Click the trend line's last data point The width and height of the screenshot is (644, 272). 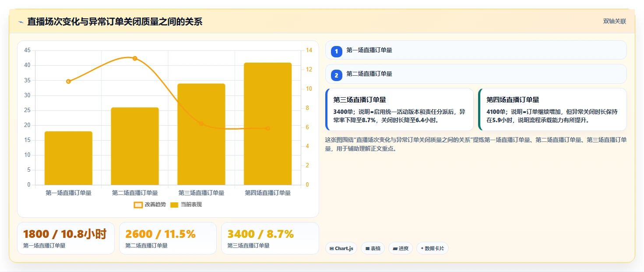(x=267, y=128)
